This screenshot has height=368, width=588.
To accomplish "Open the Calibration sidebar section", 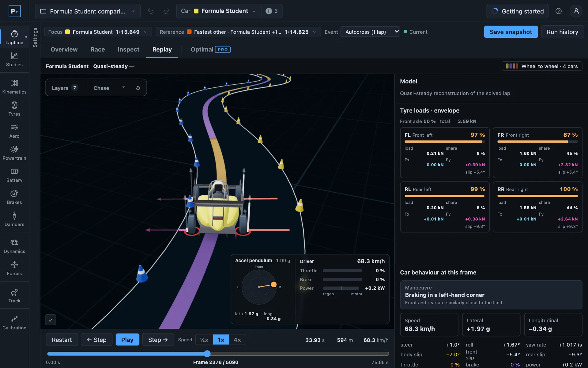I will tap(14, 323).
